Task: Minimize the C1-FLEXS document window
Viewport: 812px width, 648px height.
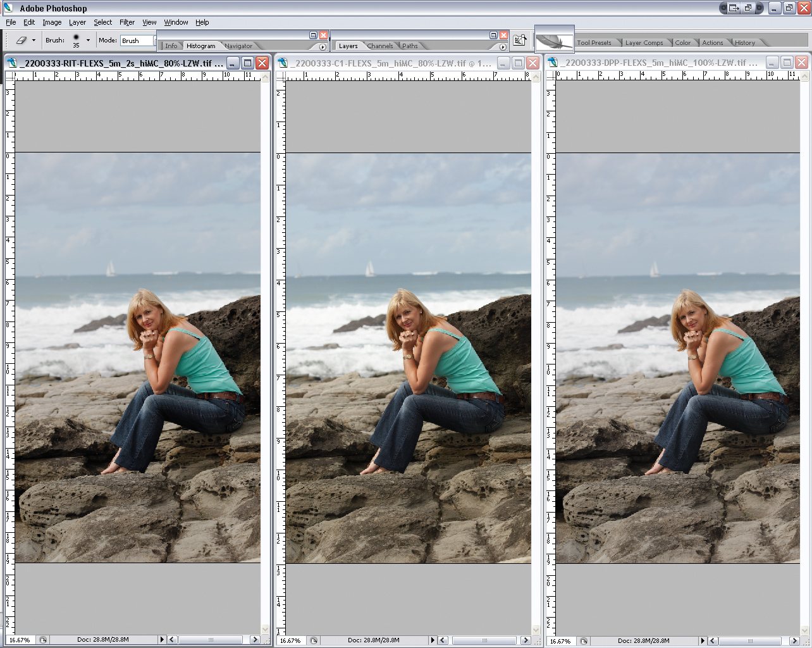Action: 503,63
